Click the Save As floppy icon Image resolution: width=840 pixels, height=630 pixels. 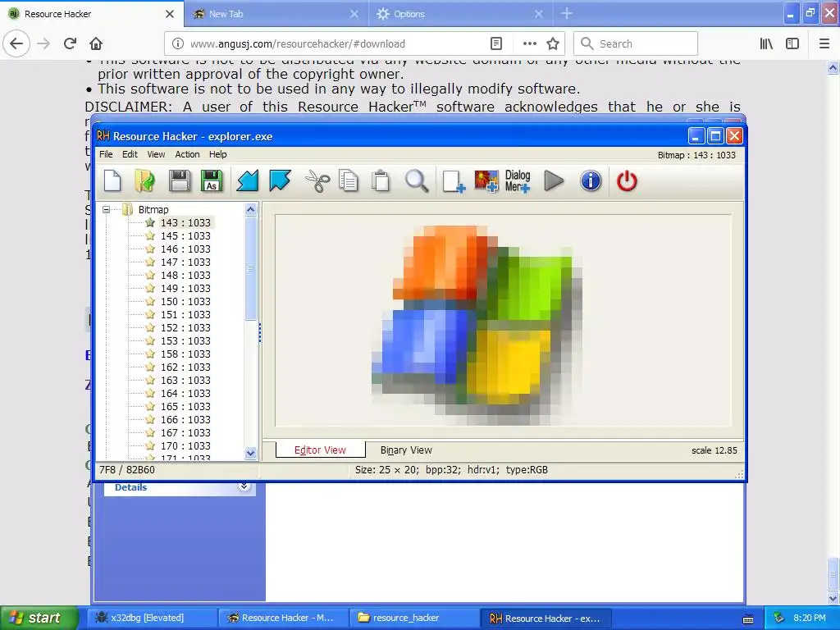point(212,181)
